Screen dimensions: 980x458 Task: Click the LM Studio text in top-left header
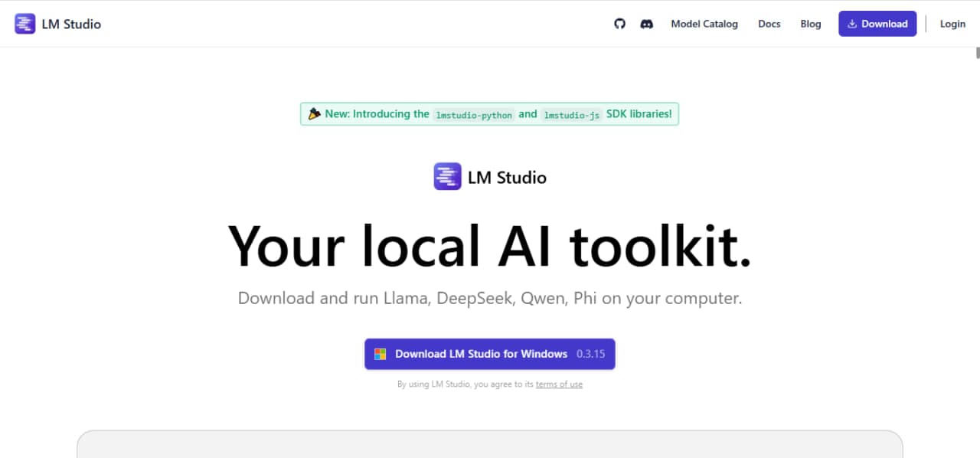pos(71,24)
